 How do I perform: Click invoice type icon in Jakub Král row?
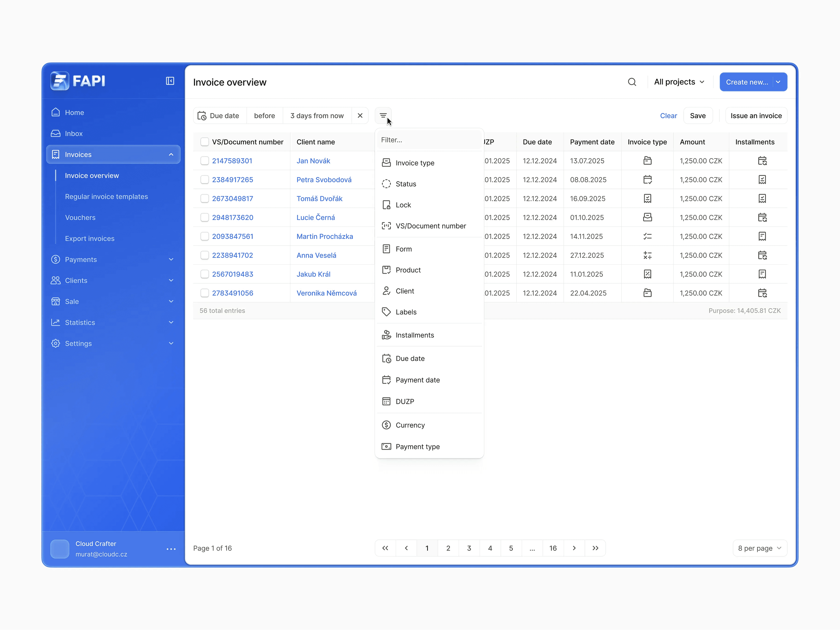(648, 274)
